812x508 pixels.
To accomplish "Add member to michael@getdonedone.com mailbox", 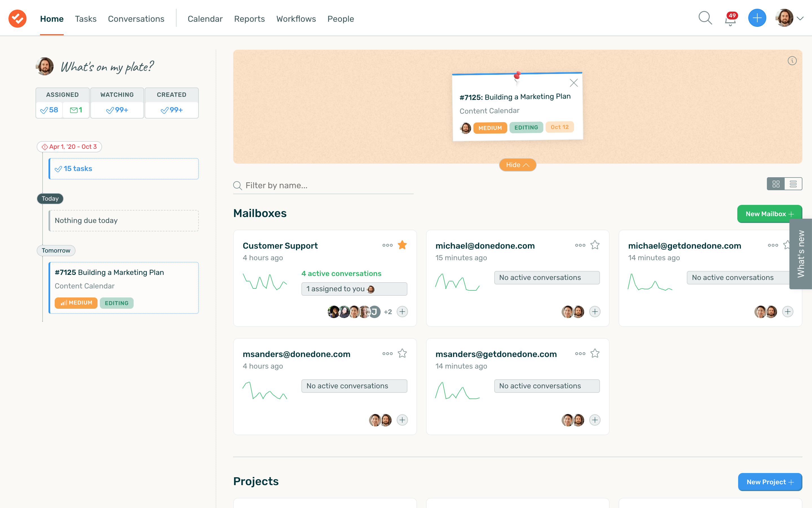I will pyautogui.click(x=787, y=312).
